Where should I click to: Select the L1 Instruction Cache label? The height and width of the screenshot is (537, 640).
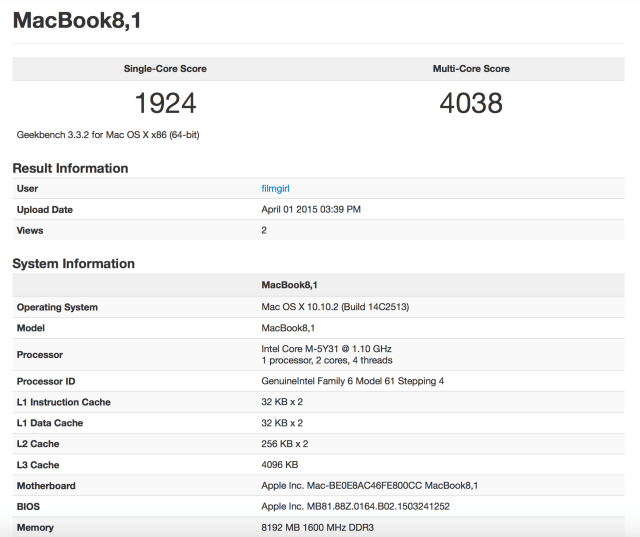pos(63,402)
